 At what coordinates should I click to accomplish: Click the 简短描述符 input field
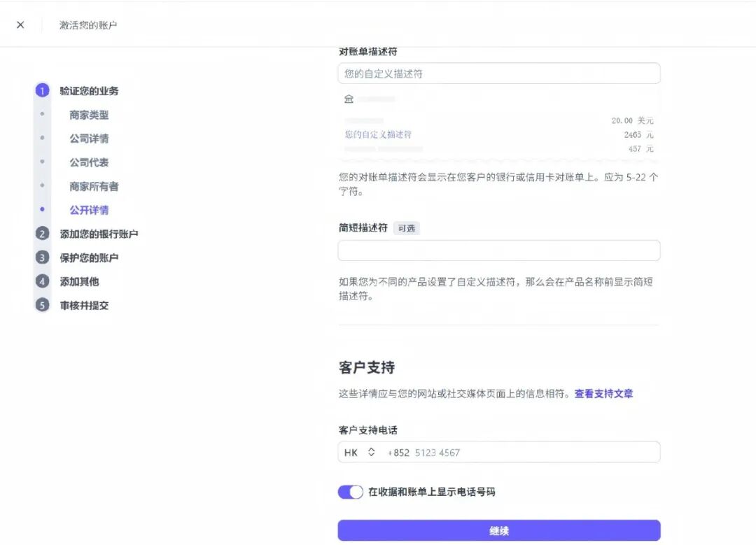click(498, 250)
